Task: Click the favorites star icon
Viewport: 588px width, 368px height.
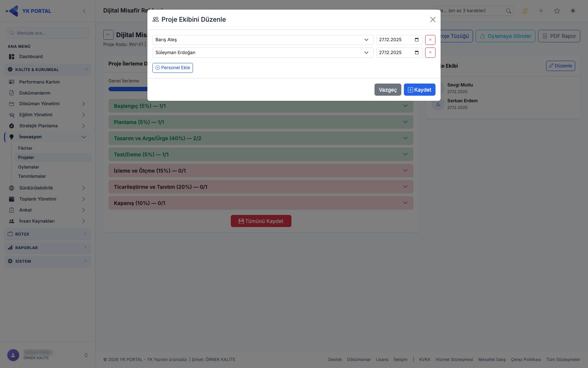Action: [x=557, y=11]
